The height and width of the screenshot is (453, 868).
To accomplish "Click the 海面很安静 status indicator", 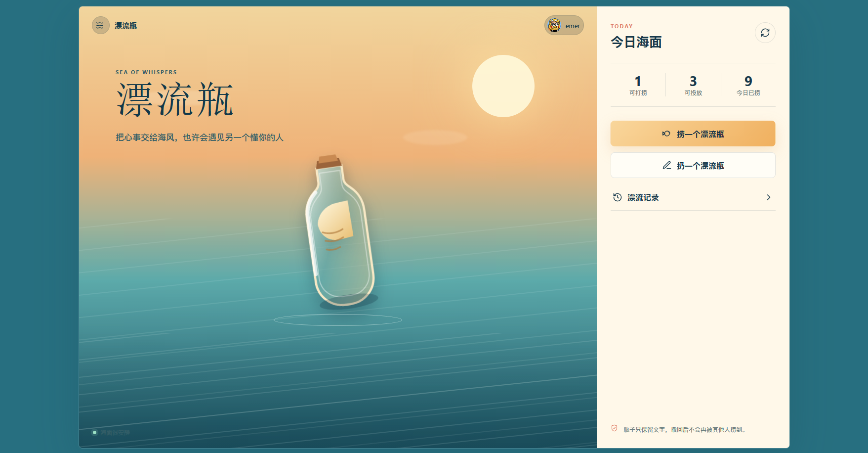I will pyautogui.click(x=111, y=433).
